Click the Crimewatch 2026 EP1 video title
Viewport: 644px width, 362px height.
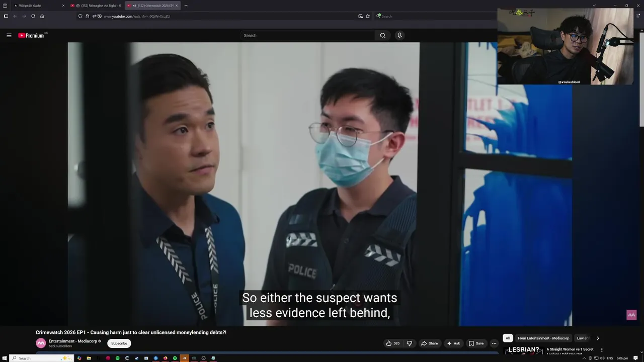coord(131,332)
